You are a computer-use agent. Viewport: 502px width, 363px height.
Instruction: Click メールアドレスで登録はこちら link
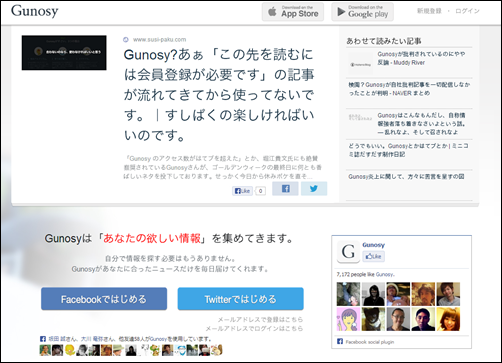click(260, 319)
